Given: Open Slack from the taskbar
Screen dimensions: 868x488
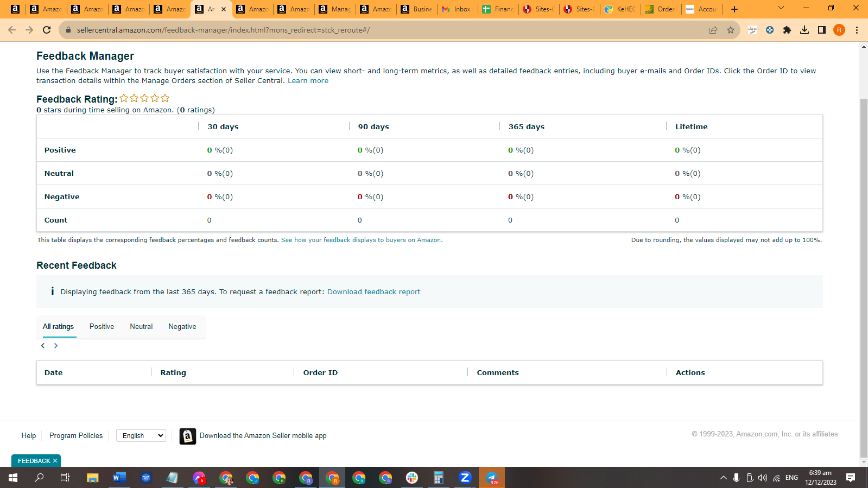Looking at the screenshot, I should [412, 478].
